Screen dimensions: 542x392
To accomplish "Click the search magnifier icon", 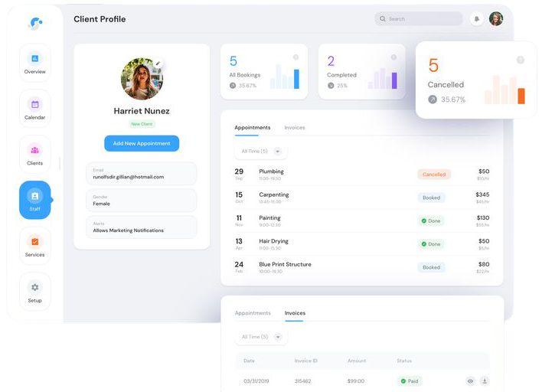I will coord(383,18).
